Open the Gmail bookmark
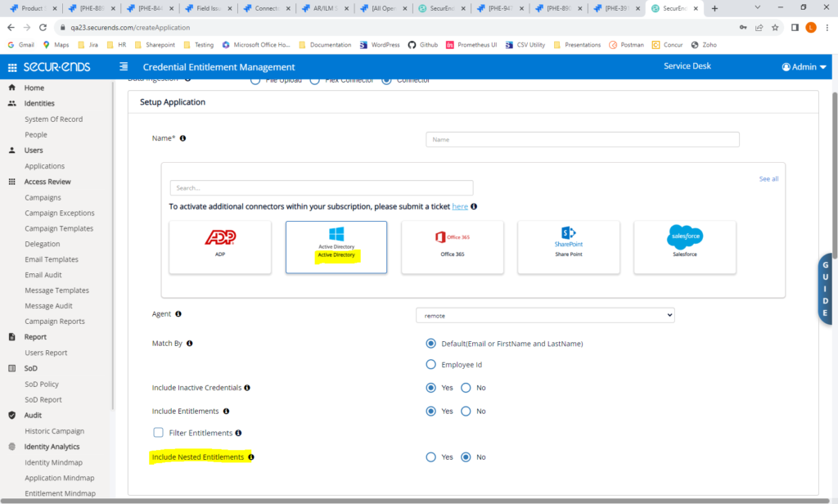 (20, 45)
